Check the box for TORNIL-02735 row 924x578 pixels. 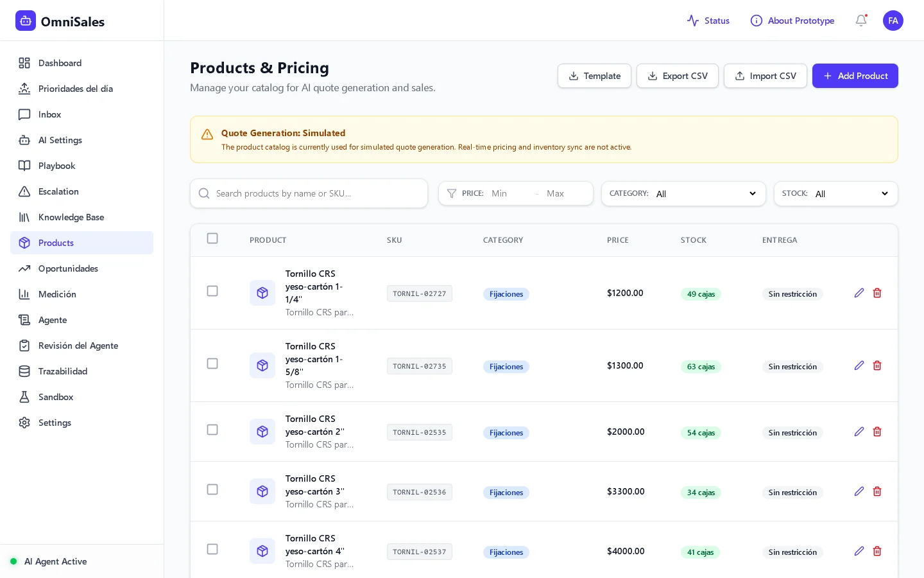(x=212, y=363)
